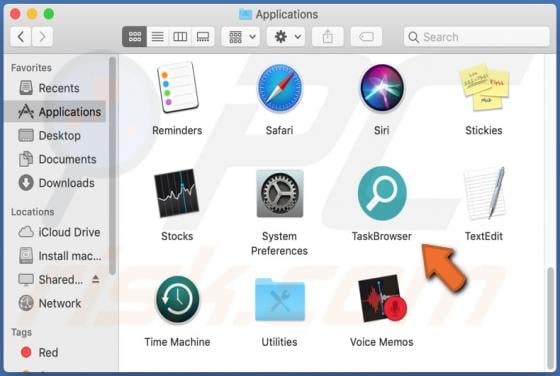Switch to column view

180,37
